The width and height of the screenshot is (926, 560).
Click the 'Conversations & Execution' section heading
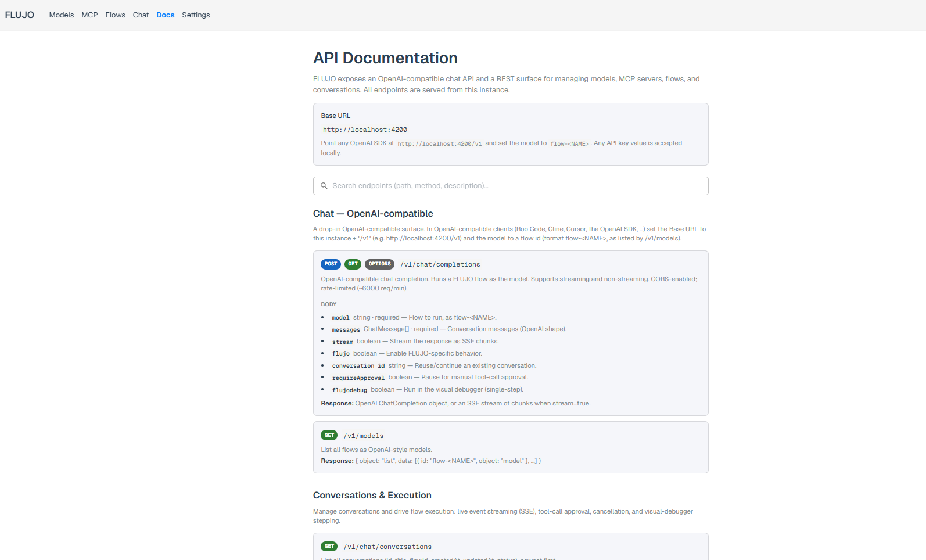(x=372, y=496)
